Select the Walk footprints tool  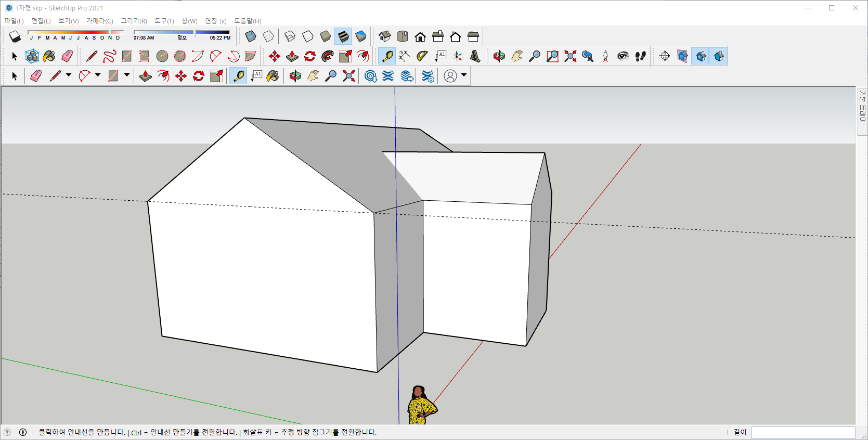(641, 56)
